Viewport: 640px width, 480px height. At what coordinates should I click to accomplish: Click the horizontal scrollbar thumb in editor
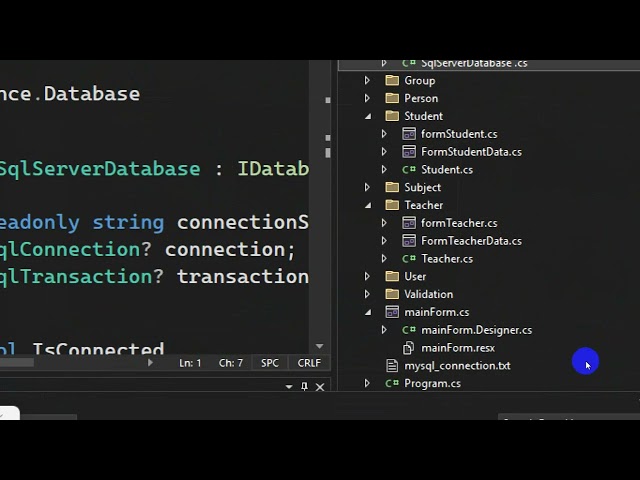[x=16, y=362]
